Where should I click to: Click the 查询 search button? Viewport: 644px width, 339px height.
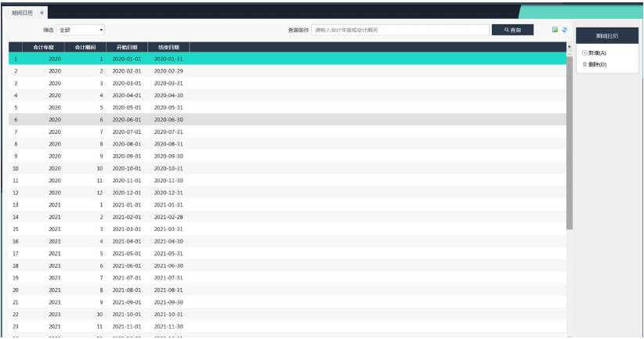point(512,30)
